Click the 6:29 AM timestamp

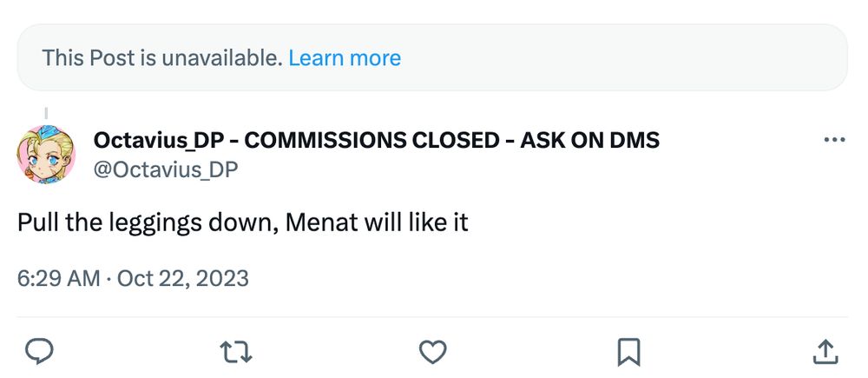click(x=57, y=279)
